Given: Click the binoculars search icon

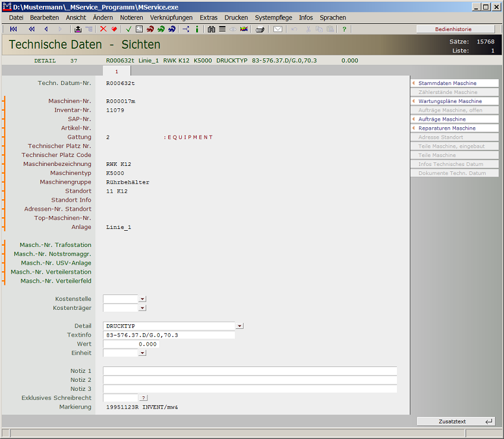Looking at the screenshot, I should pos(212,29).
